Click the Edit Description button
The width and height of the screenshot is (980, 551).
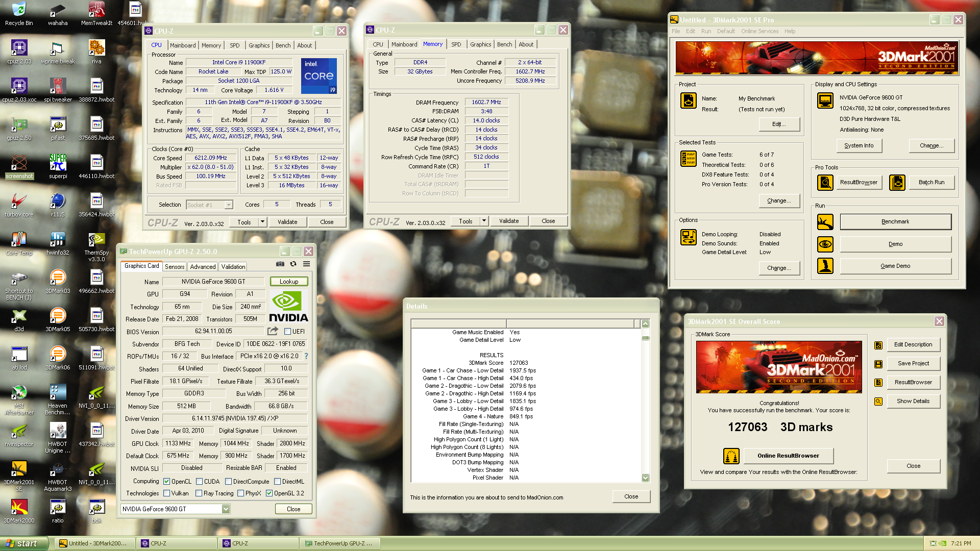point(913,344)
